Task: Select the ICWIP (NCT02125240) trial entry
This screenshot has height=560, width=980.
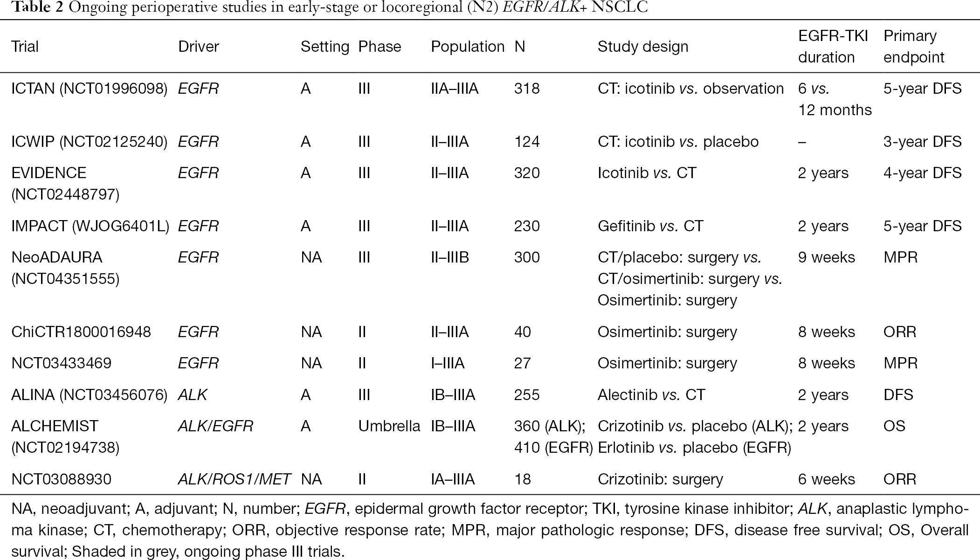Action: pos(89,142)
